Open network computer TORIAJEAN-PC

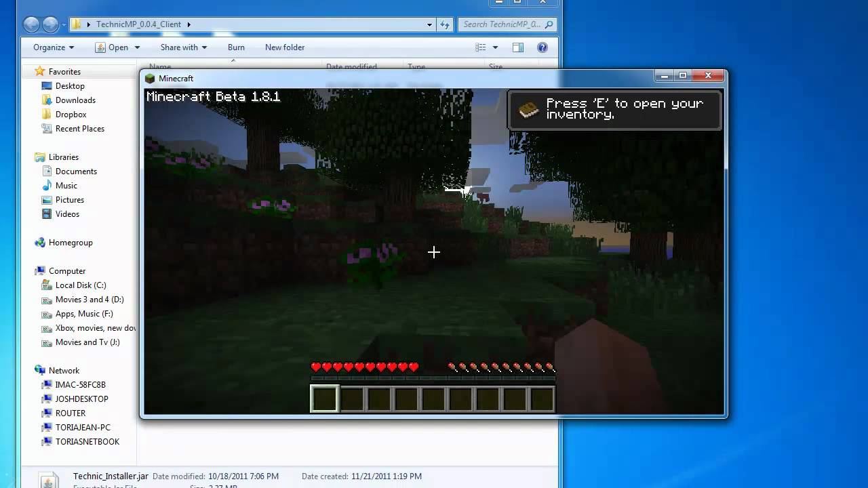83,428
